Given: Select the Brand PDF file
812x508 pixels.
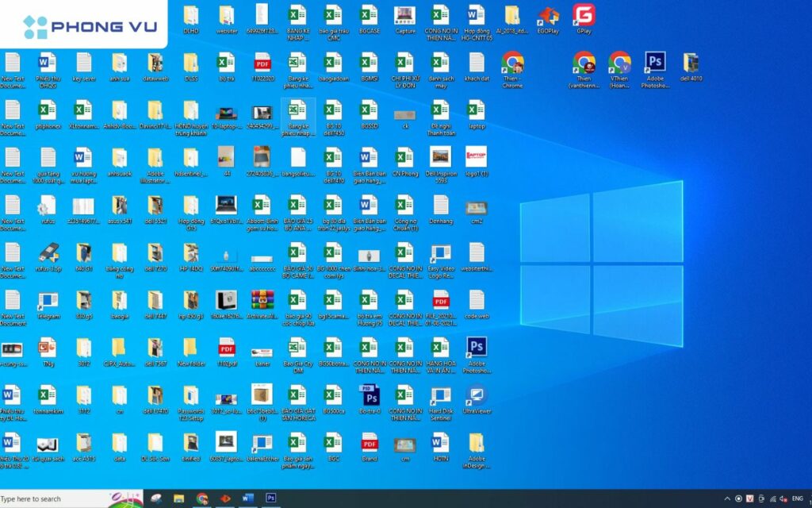Looking at the screenshot, I should tap(370, 442).
